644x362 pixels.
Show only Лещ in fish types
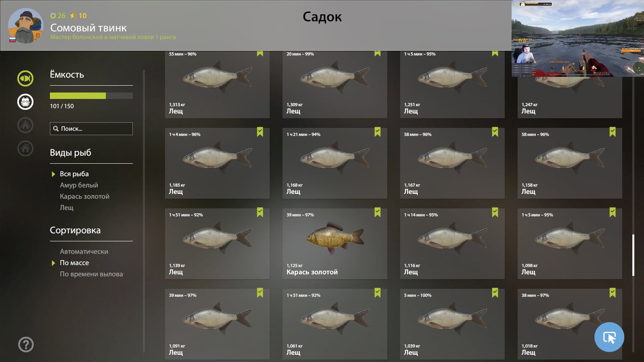tap(67, 208)
